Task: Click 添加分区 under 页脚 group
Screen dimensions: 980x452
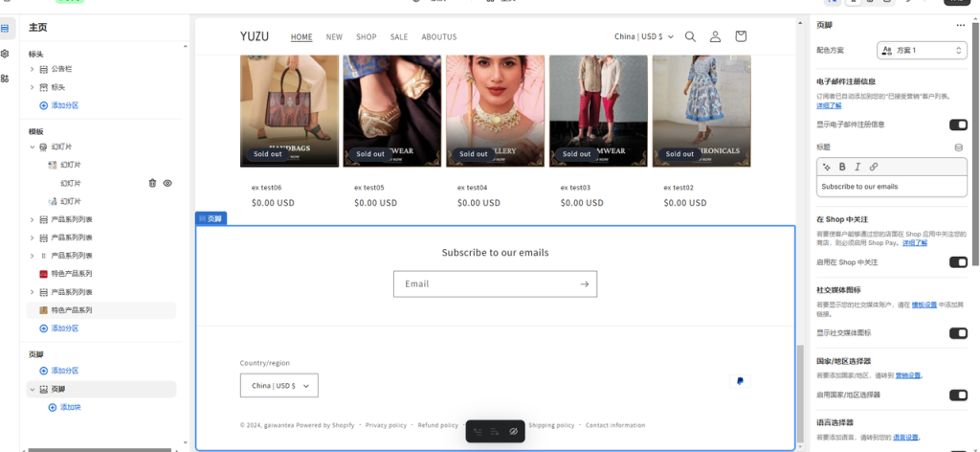Action: pyautogui.click(x=59, y=371)
